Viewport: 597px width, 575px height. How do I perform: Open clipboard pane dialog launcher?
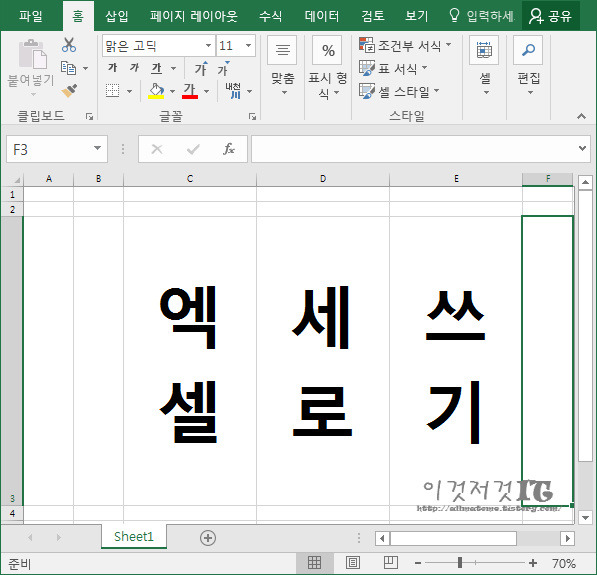[x=89, y=117]
